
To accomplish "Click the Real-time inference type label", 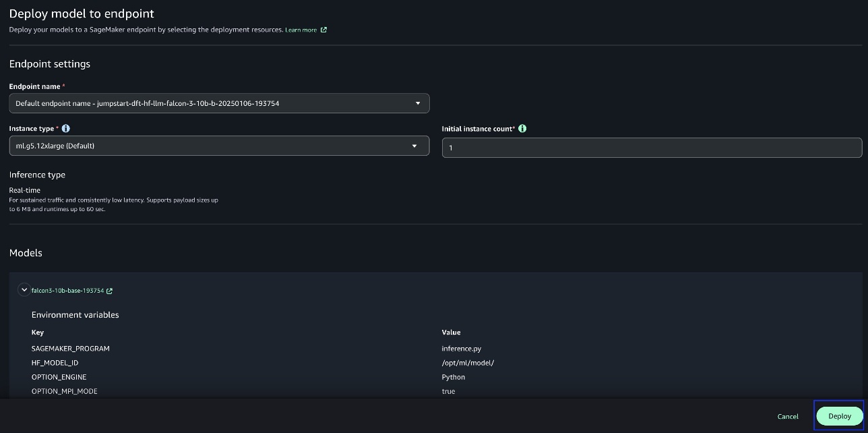I will (25, 190).
